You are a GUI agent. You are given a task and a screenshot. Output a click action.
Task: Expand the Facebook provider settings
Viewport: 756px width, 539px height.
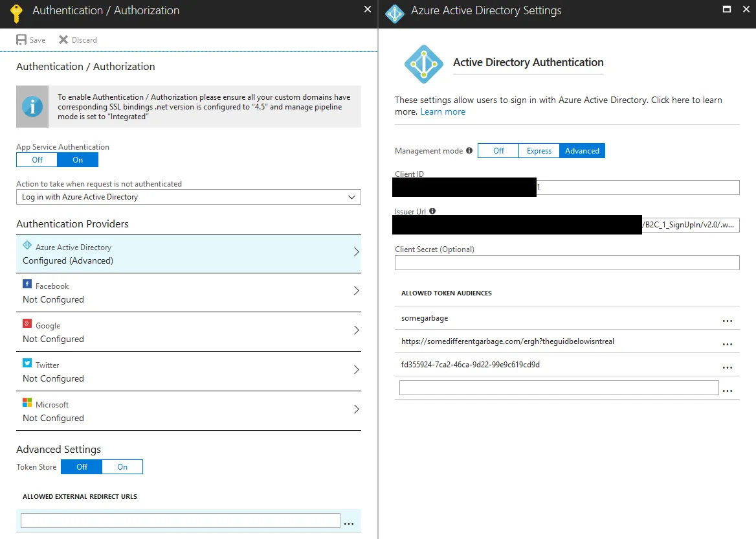[x=188, y=293]
